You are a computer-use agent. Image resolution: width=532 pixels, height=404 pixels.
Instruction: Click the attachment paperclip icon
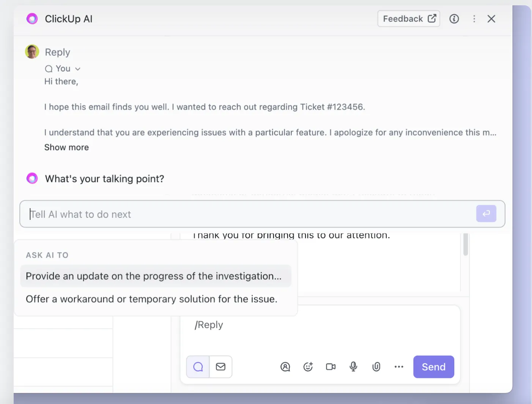[x=376, y=367]
